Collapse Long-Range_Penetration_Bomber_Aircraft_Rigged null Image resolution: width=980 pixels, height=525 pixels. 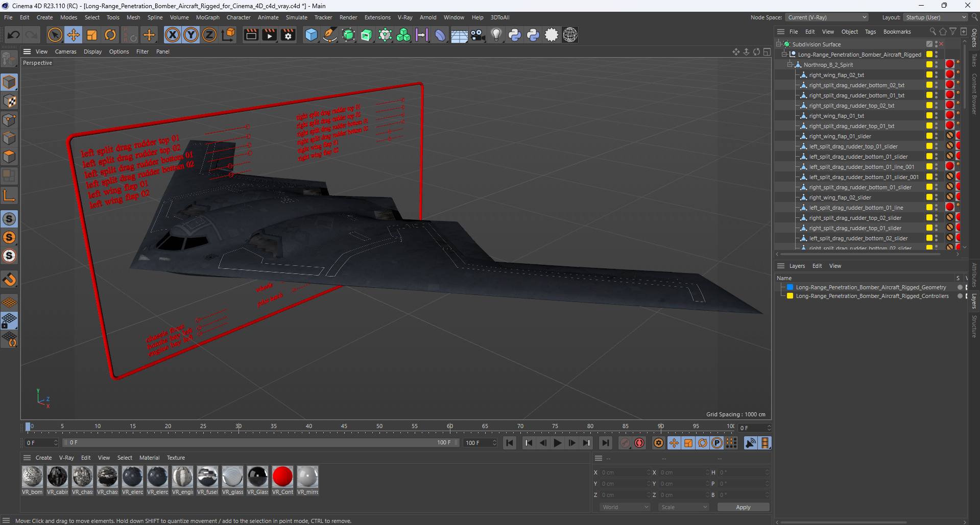[x=784, y=55]
